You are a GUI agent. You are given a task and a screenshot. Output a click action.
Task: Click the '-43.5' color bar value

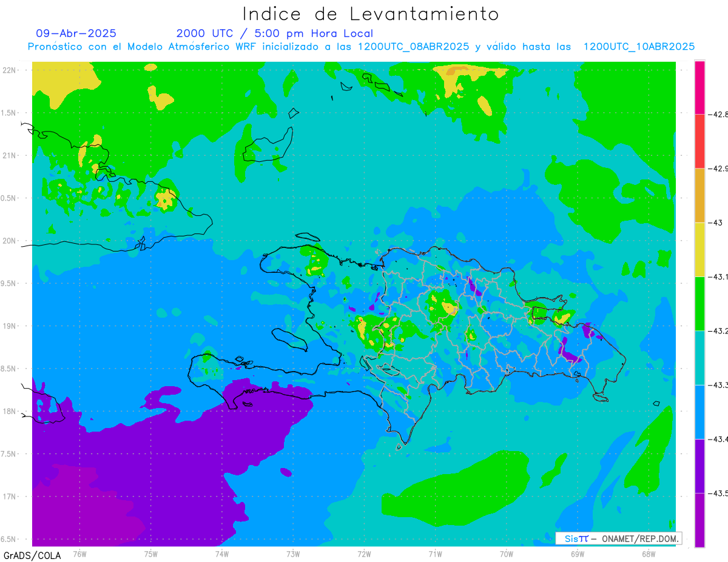click(720, 493)
